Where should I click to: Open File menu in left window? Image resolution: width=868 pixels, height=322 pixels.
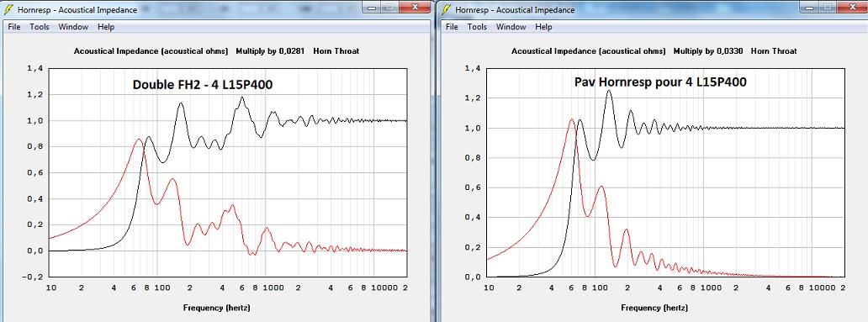click(x=13, y=27)
